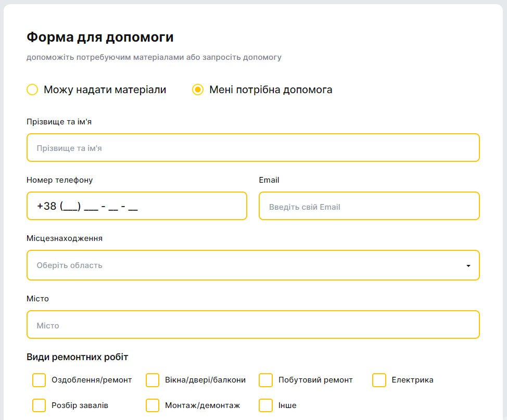Viewport: 507px width, 420px height.
Task: Enable the 'Побутовий ремонт' checkbox
Action: click(x=266, y=380)
